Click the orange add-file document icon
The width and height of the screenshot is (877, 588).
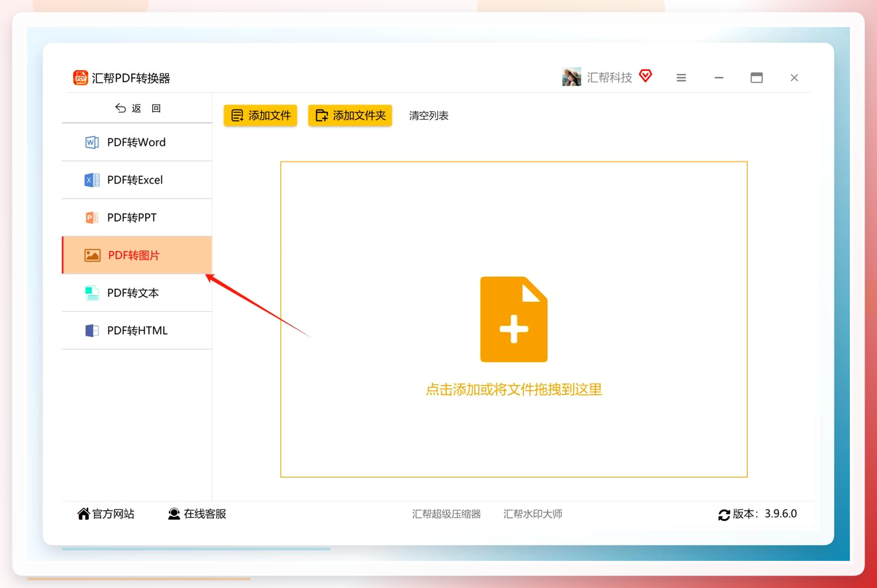(514, 319)
